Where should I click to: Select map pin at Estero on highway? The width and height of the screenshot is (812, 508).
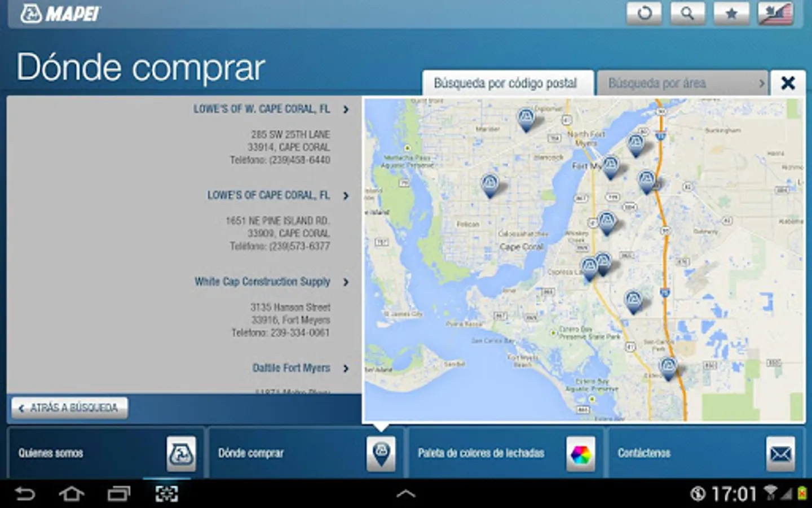click(668, 368)
